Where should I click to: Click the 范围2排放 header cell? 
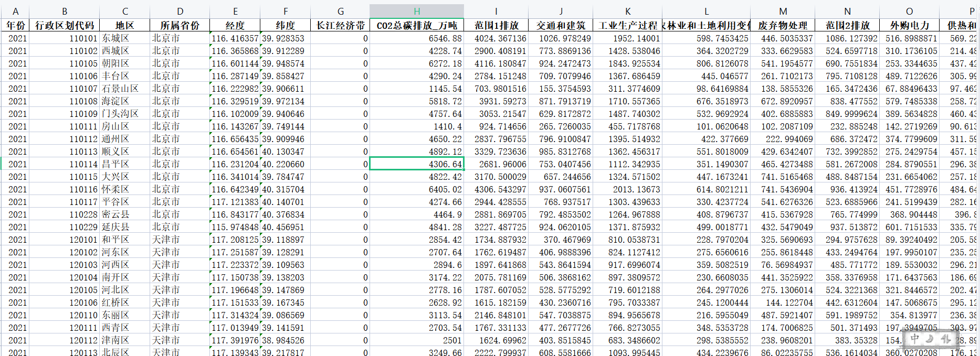[848, 25]
